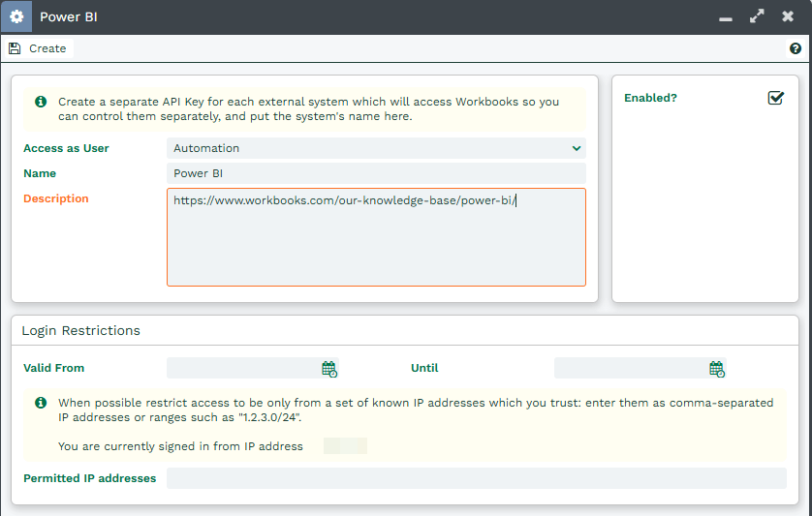Untick the Enabled? checkbox

[x=776, y=98]
